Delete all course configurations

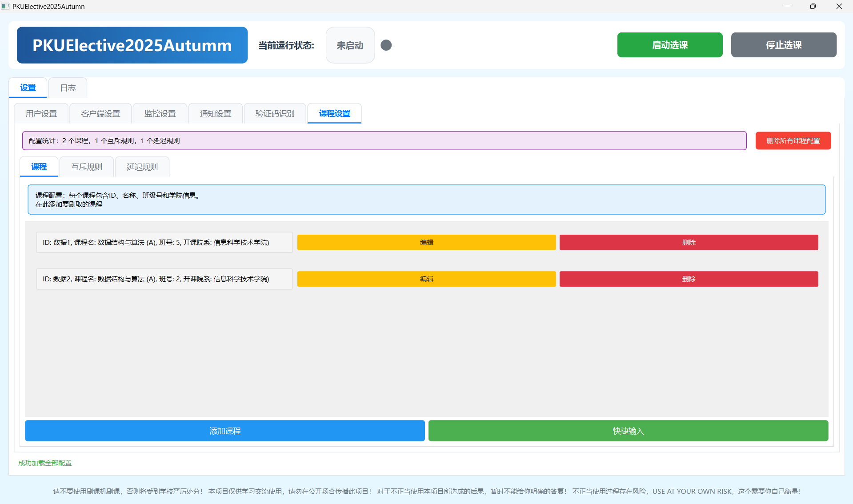click(x=793, y=140)
